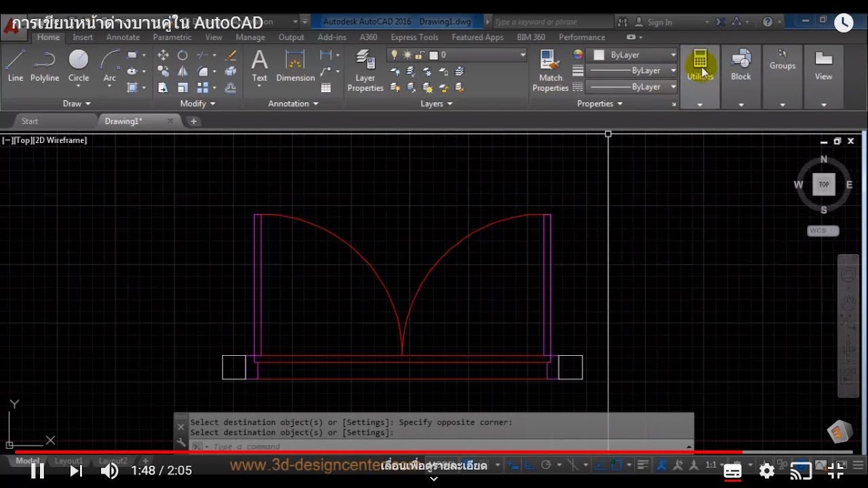Click the Erase tool icon
This screenshot has height=488, width=868.
pyautogui.click(x=231, y=55)
